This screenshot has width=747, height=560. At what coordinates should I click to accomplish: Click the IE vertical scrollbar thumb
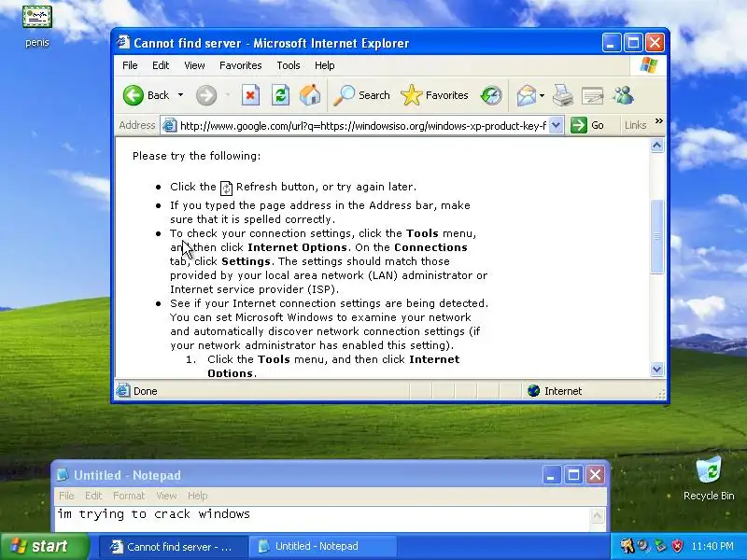pyautogui.click(x=657, y=237)
